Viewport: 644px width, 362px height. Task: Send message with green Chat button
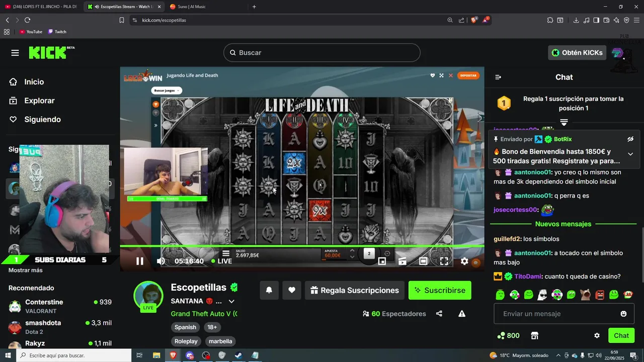pyautogui.click(x=621, y=335)
